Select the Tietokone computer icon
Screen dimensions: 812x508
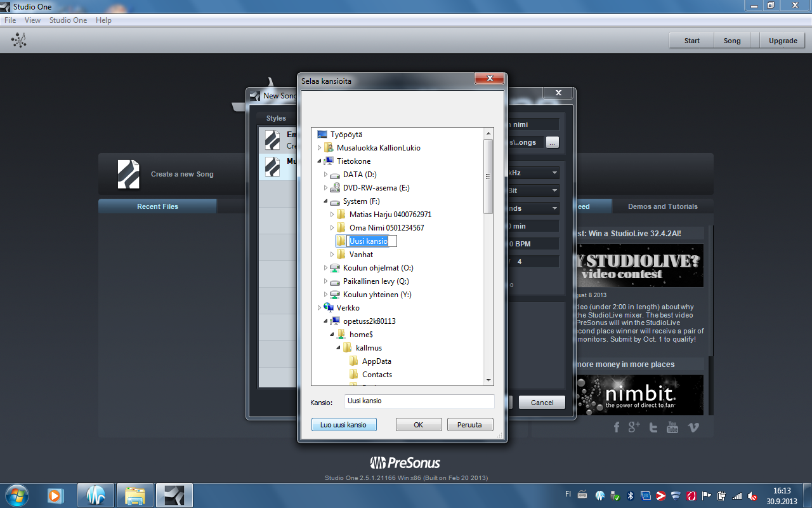329,161
